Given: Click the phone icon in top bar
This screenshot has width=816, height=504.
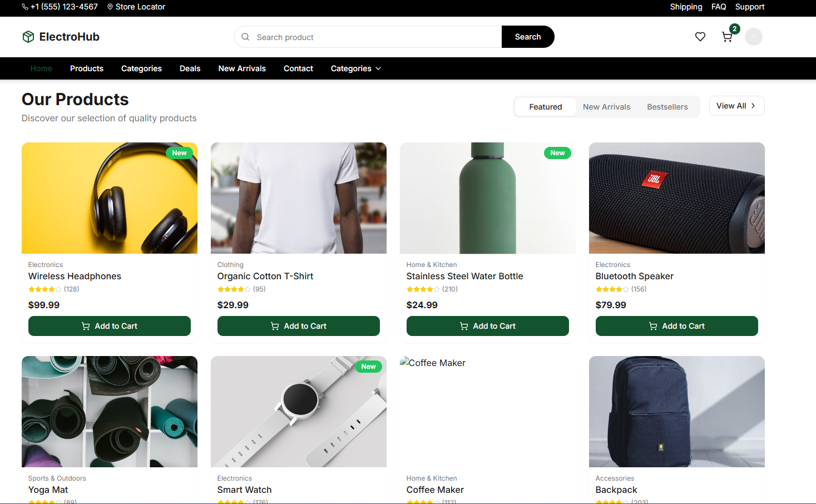Looking at the screenshot, I should (x=25, y=7).
